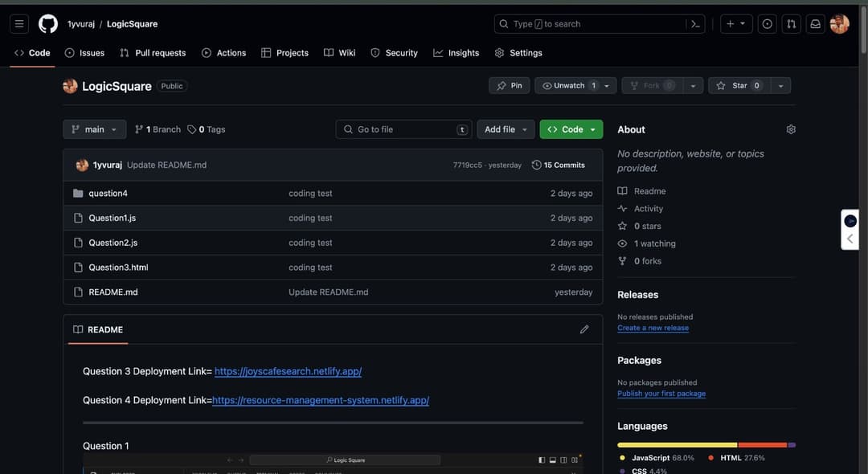Edit README with pencil icon
868x474 pixels.
(x=584, y=329)
